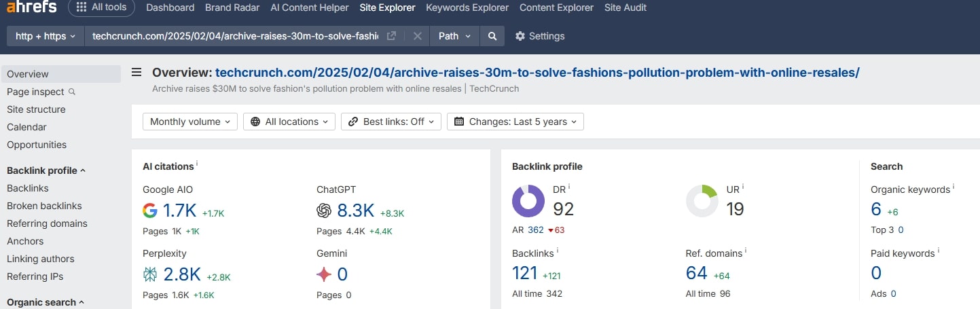Show UR info tooltip icon

[x=743, y=187]
